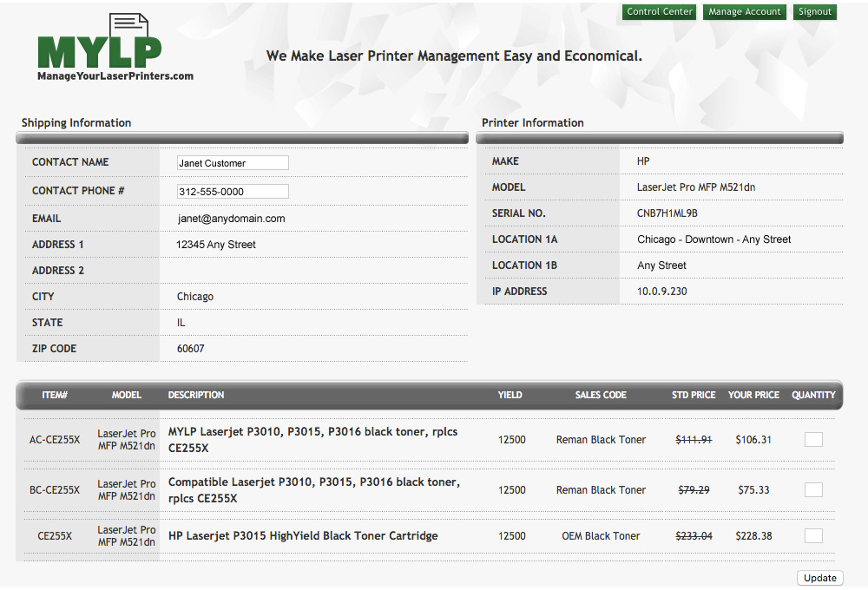
Task: Click the Contact Name input field
Action: point(233,163)
